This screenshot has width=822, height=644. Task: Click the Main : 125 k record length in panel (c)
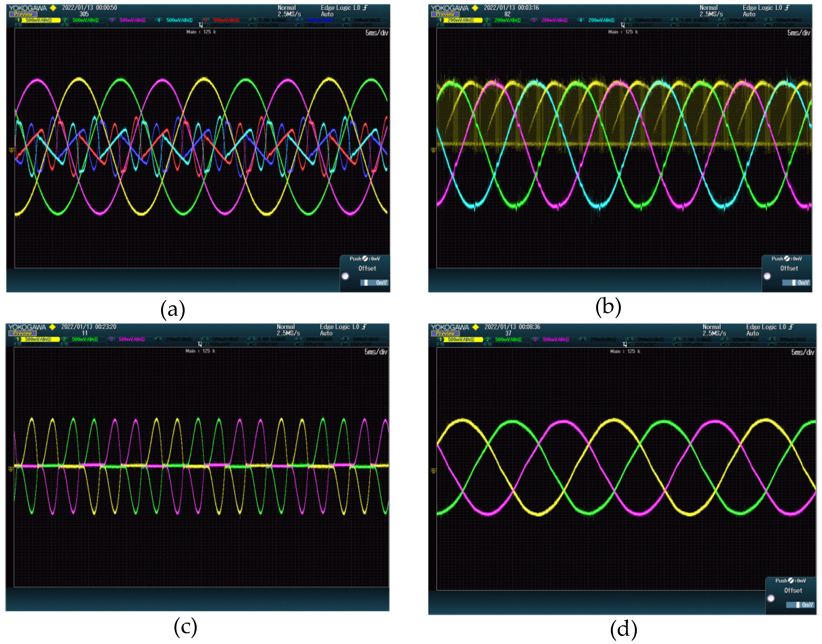(200, 351)
